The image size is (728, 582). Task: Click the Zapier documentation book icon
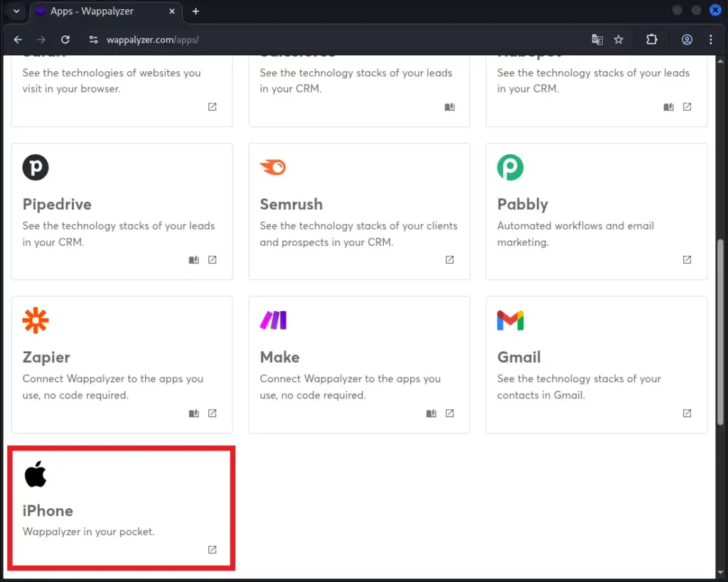(193, 414)
